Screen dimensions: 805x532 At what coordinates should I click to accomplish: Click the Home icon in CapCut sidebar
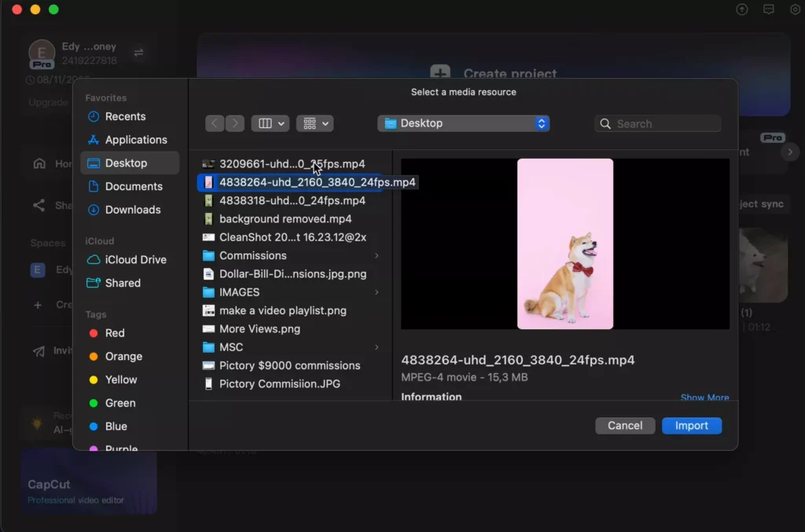coord(39,163)
